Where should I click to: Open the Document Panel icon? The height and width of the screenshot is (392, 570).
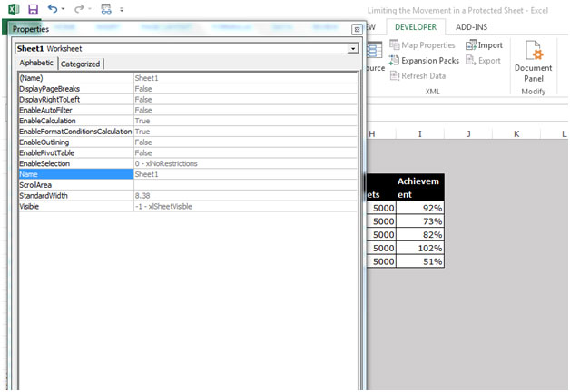(534, 51)
